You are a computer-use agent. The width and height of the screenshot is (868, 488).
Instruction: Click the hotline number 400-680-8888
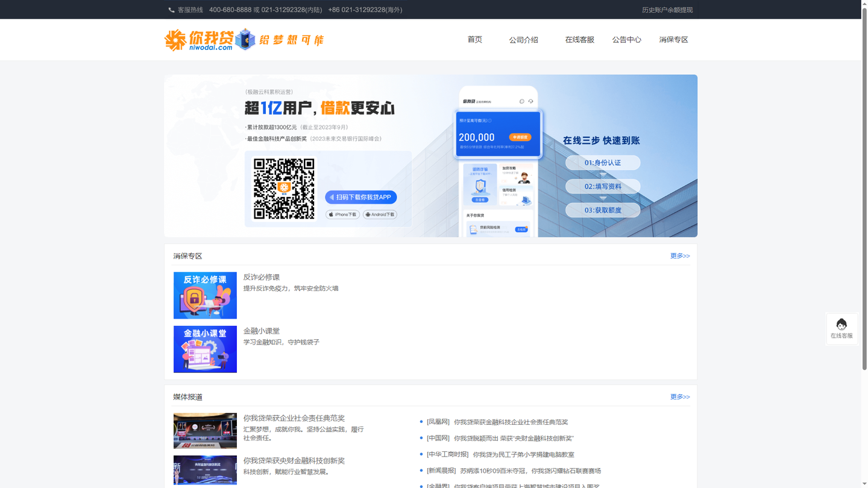click(x=230, y=10)
